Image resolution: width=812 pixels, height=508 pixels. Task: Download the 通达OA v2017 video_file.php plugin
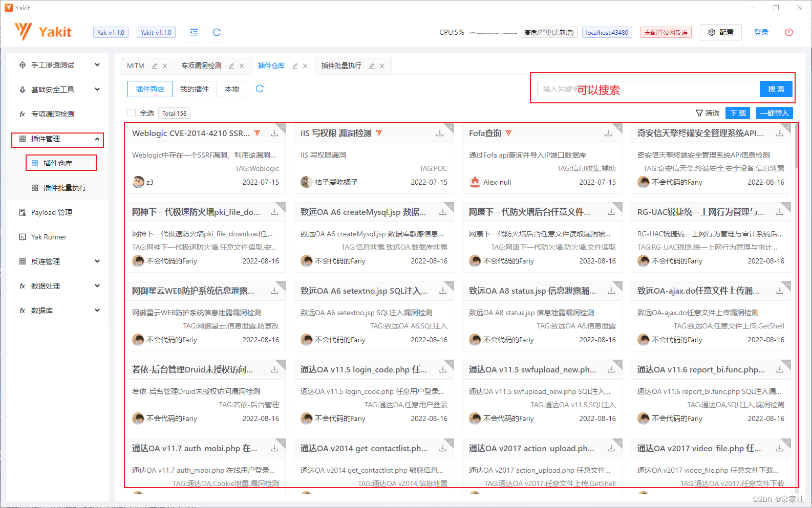pyautogui.click(x=780, y=448)
